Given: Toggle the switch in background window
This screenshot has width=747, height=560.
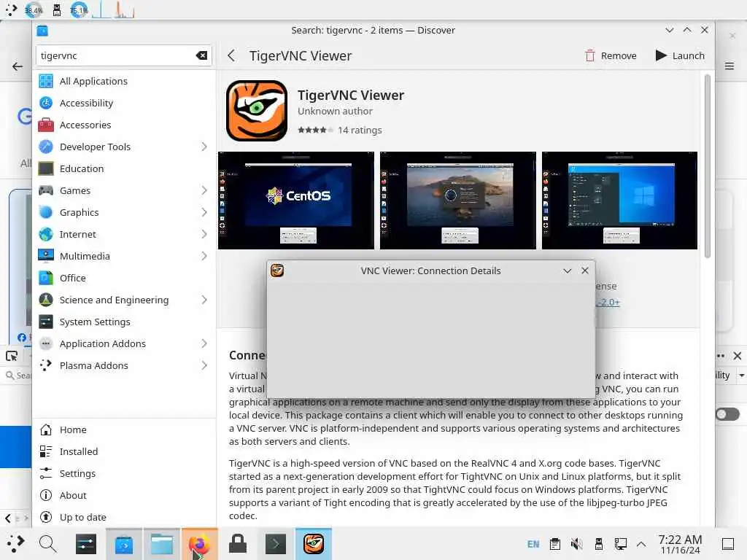Looking at the screenshot, I should [727, 414].
